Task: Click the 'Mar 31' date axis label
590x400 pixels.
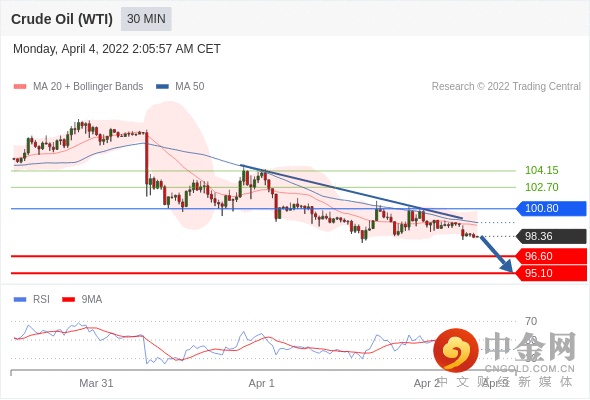Action: 96,383
